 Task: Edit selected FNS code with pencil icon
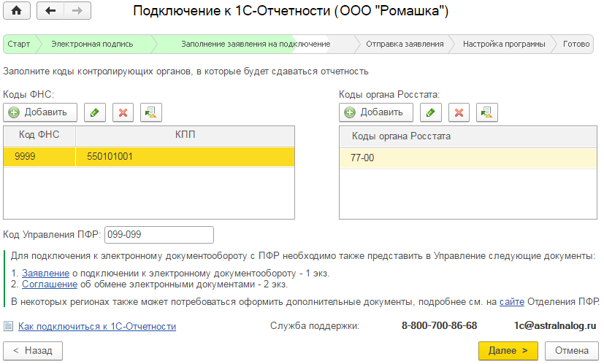point(94,112)
